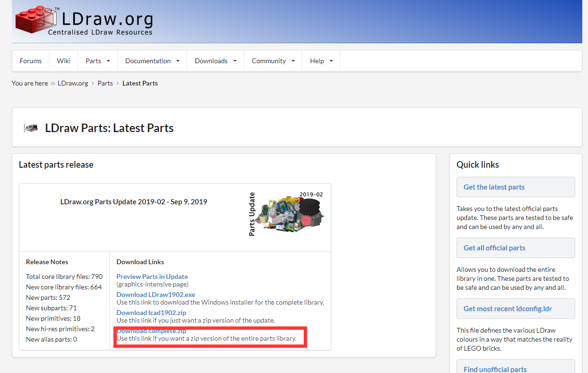Click the entire parts library description text
The image size is (588, 373).
pyautogui.click(x=206, y=338)
